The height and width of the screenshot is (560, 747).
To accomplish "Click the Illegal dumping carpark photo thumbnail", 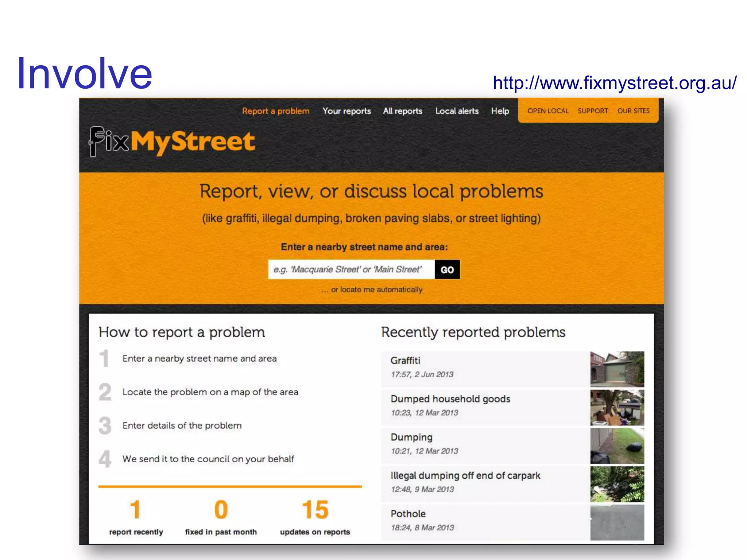I will point(617,484).
